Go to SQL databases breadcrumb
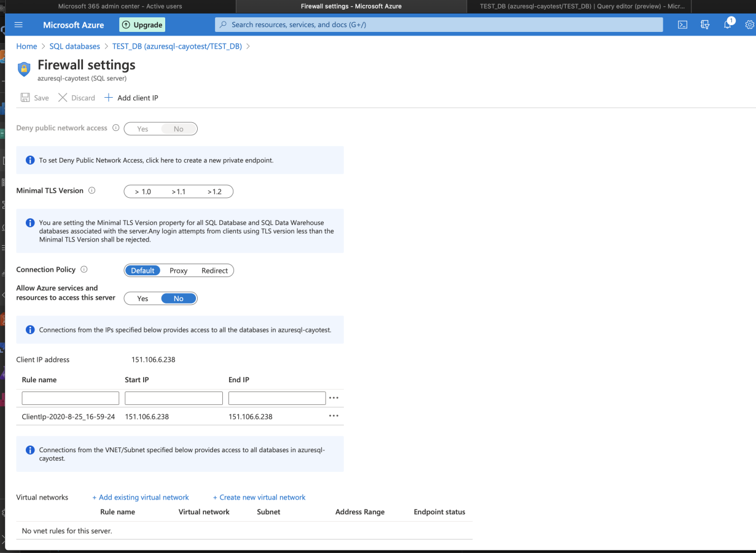 tap(75, 46)
